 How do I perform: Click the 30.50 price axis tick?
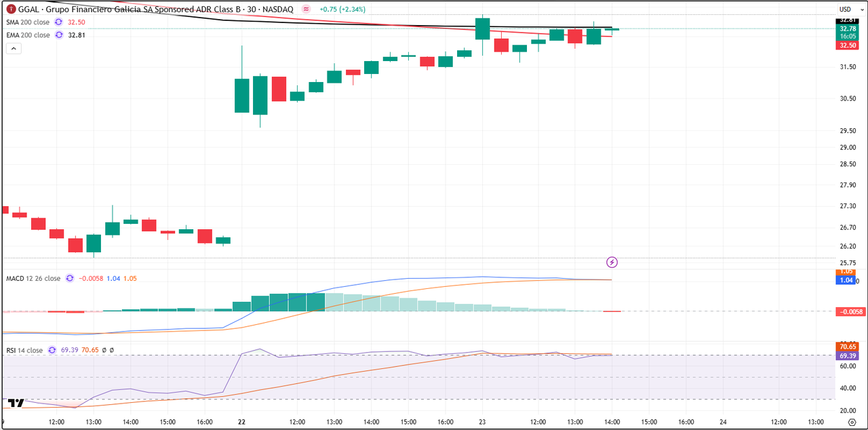tap(848, 98)
